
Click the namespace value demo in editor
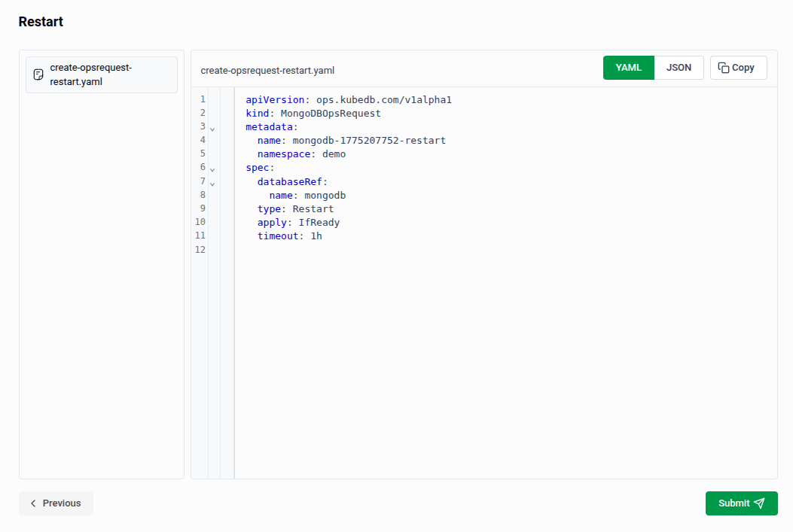tap(335, 154)
